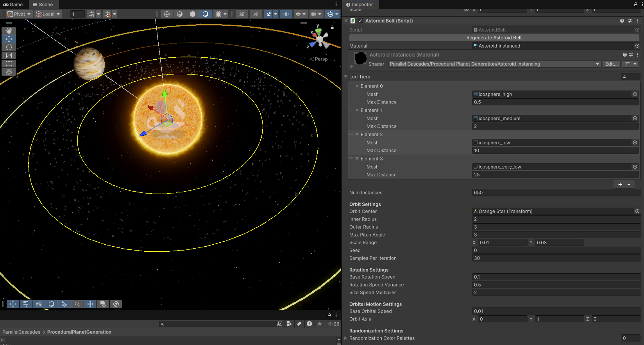Remove the last Lod Tiers element
644x345 pixels.
click(629, 185)
